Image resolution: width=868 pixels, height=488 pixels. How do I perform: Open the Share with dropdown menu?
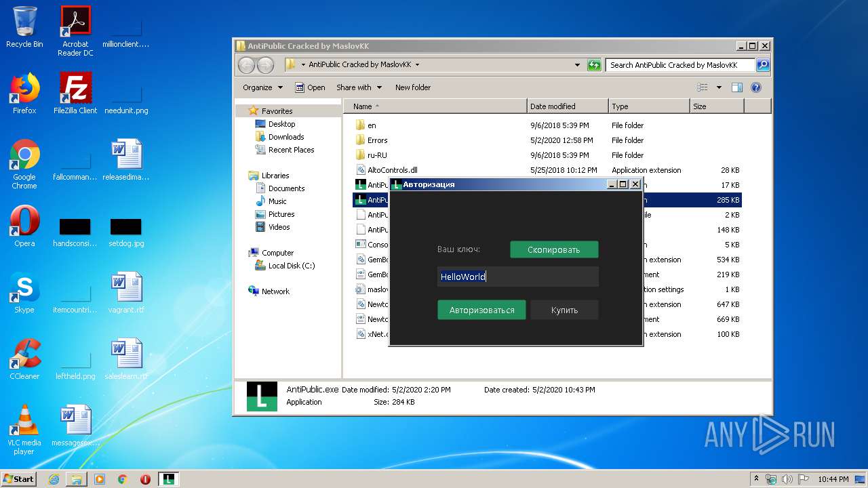point(359,87)
